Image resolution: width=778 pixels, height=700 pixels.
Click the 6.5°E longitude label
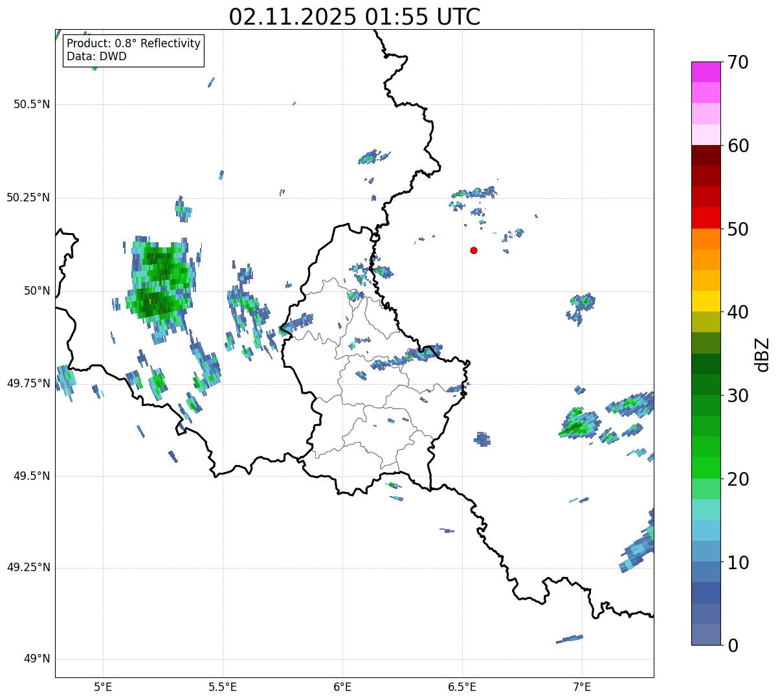click(462, 687)
